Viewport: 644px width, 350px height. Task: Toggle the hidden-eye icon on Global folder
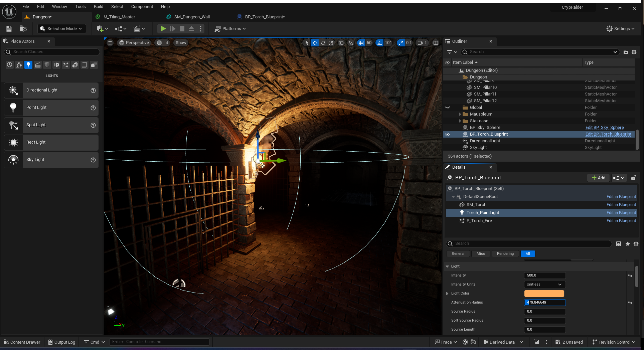click(447, 108)
